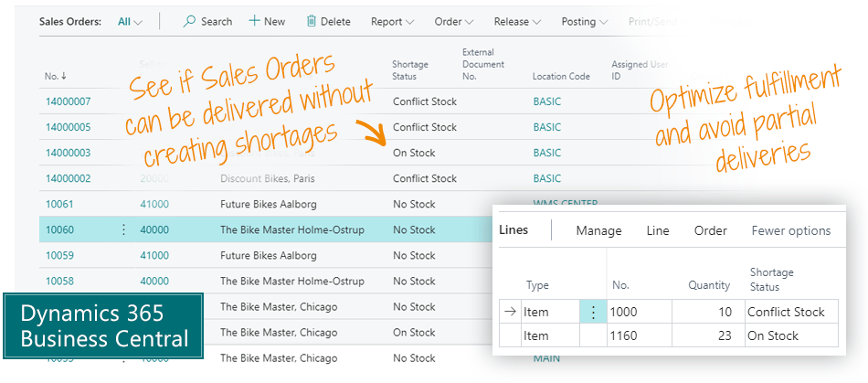The image size is (868, 383).
Task: Click Quantity 23 cell in Lines
Action: click(708, 335)
